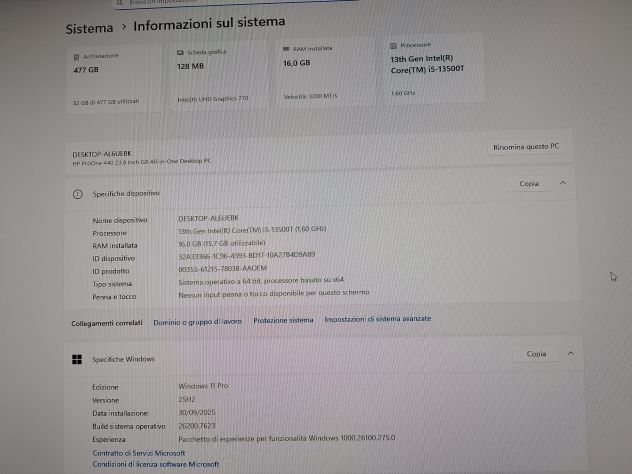Screen dimensions: 632x474
Task: Click the Build sistema operativo label
Action: tap(129, 426)
